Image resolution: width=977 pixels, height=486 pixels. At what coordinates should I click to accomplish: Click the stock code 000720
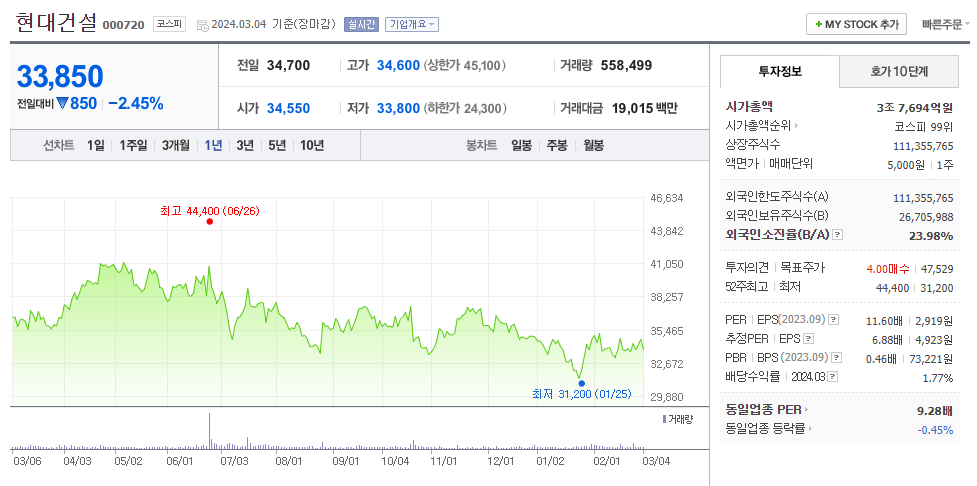(123, 25)
